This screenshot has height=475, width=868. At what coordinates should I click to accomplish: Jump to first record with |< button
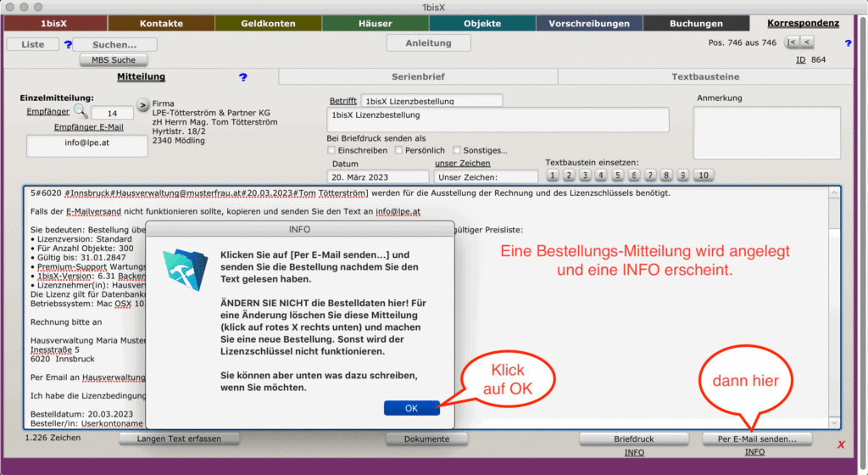[791, 42]
